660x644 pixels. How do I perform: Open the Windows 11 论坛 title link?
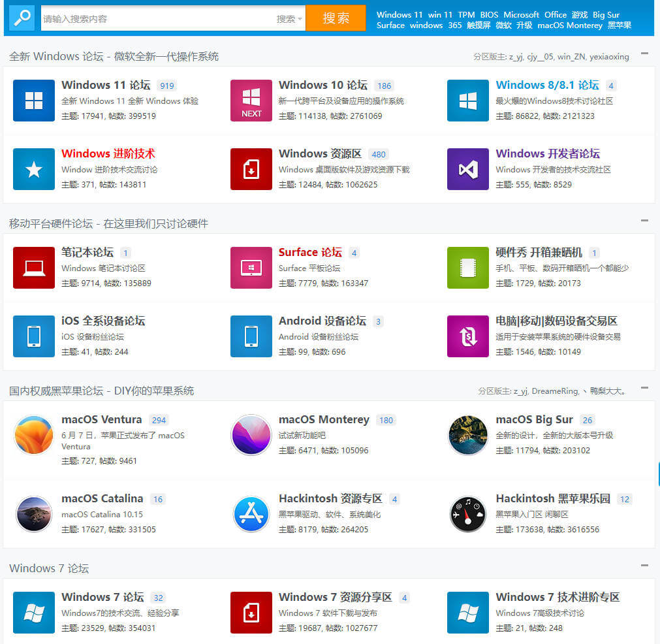click(x=106, y=85)
